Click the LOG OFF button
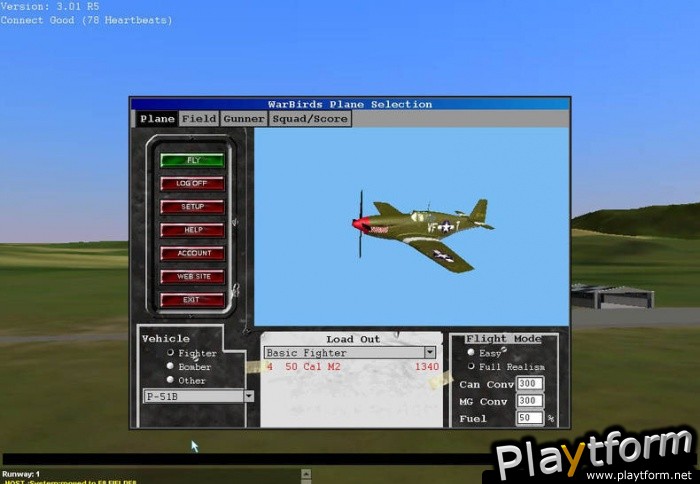 (192, 184)
